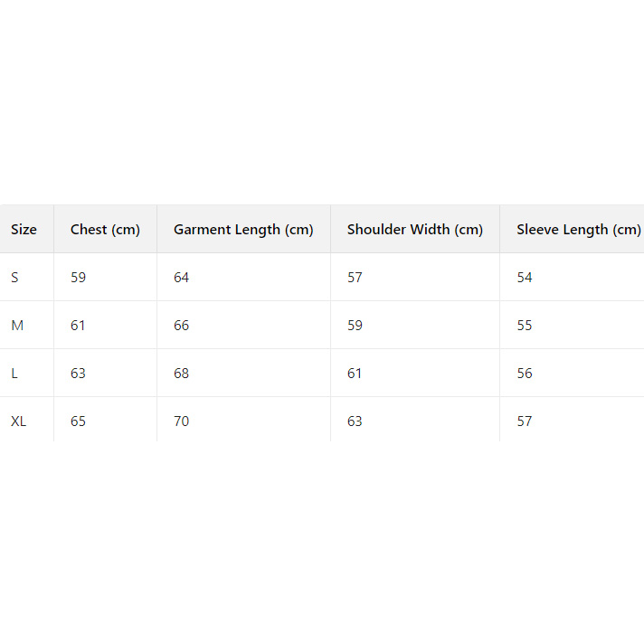Select sleeve length value 55

click(525, 326)
